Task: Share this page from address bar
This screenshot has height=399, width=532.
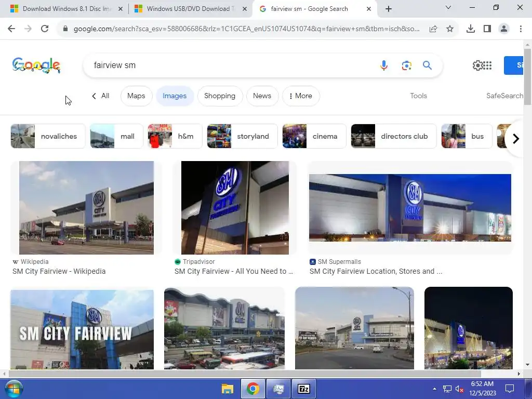Action: click(433, 29)
